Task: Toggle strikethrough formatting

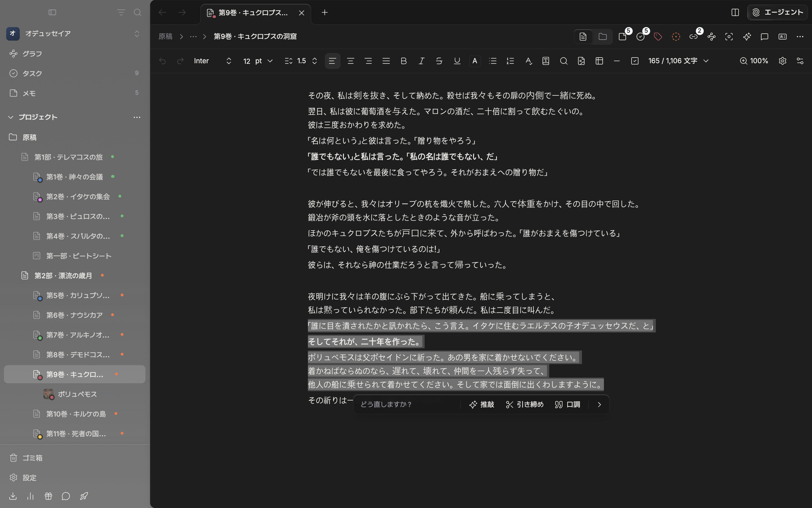Action: (439, 61)
